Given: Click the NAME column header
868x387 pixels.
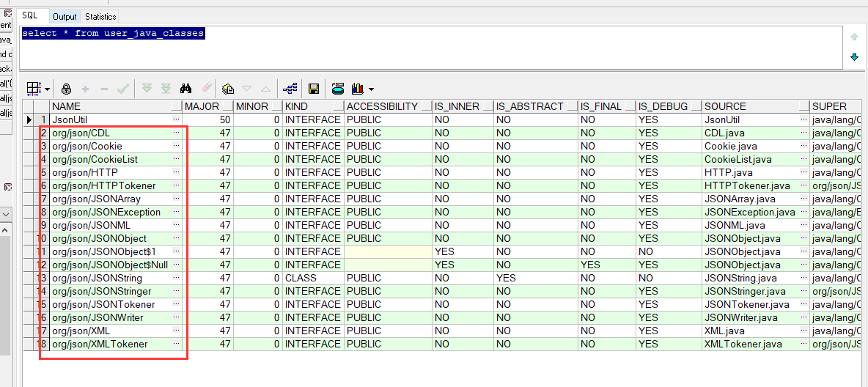Looking at the screenshot, I should click(x=116, y=106).
